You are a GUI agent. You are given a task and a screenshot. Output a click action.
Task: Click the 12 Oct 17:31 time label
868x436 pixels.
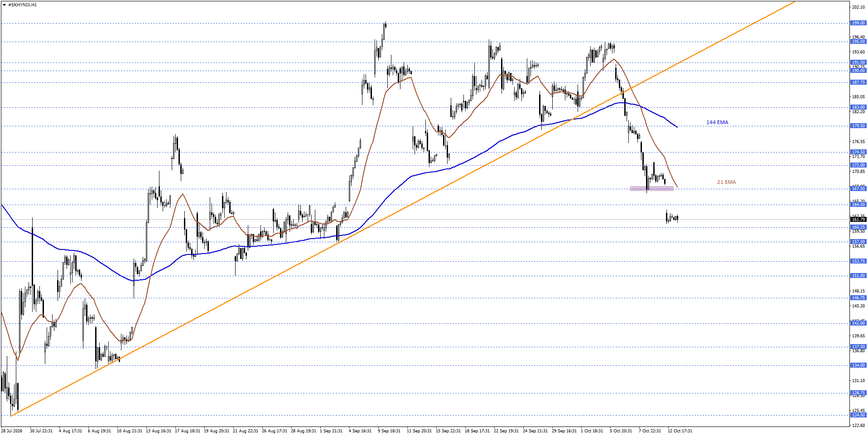pos(680,431)
